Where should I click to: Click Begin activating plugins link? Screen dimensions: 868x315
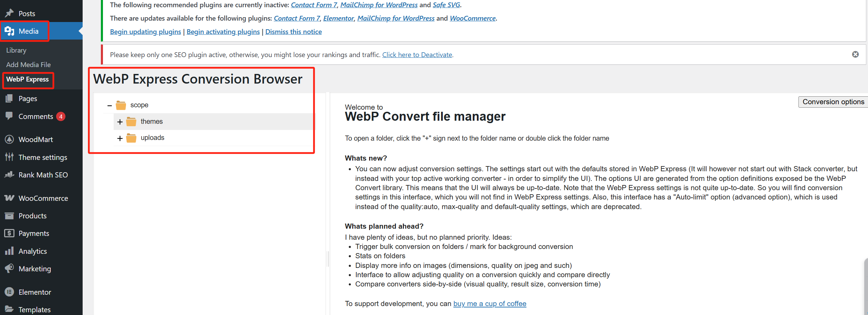pyautogui.click(x=223, y=32)
